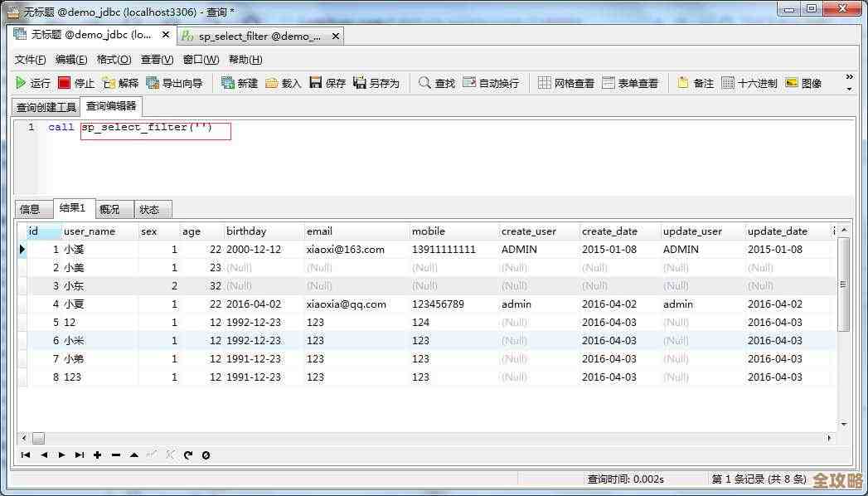The width and height of the screenshot is (868, 496).
Task: Open the 查看 menu
Action: 159,59
